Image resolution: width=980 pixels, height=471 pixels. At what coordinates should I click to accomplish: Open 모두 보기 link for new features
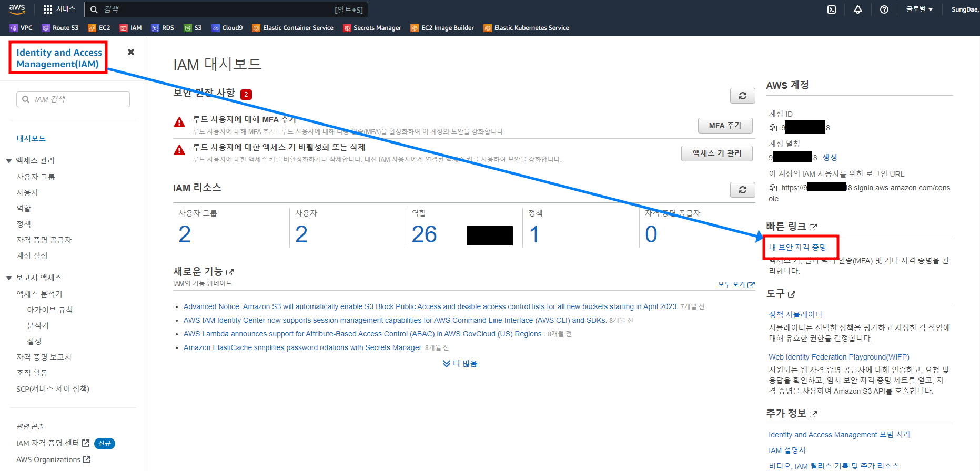click(736, 284)
